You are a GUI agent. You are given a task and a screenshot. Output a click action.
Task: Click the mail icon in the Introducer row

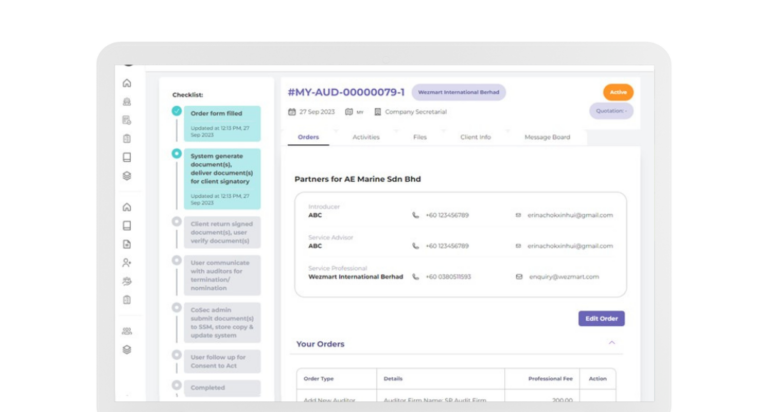pos(518,215)
